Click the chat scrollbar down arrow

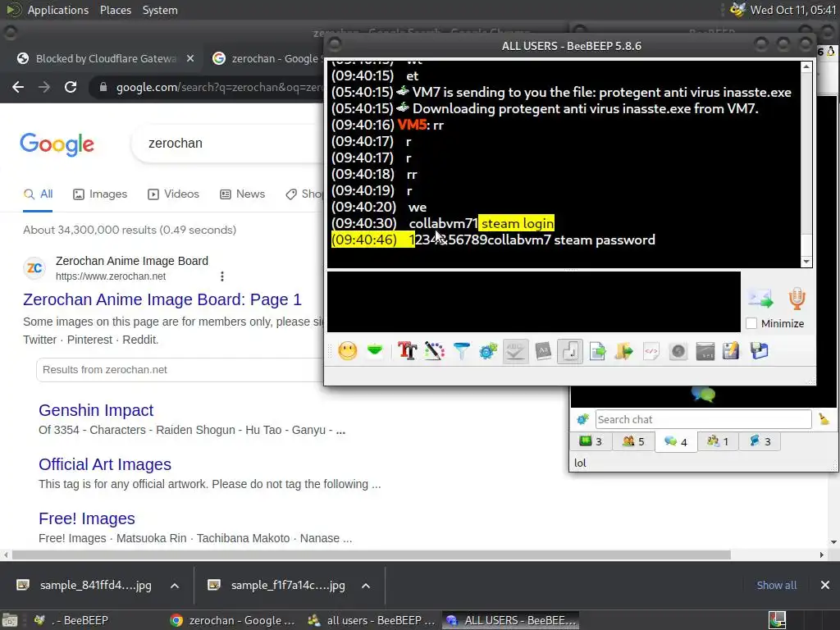coord(806,262)
